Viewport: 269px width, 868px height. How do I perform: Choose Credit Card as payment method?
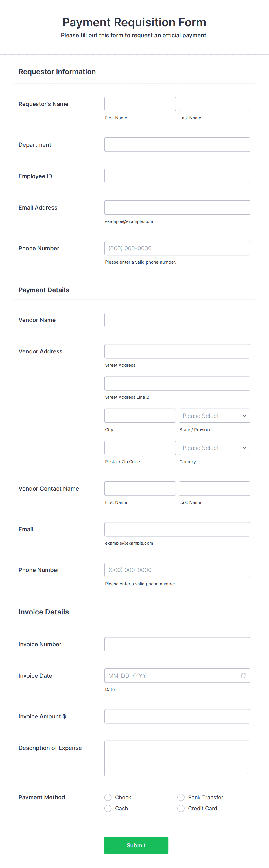click(x=181, y=808)
